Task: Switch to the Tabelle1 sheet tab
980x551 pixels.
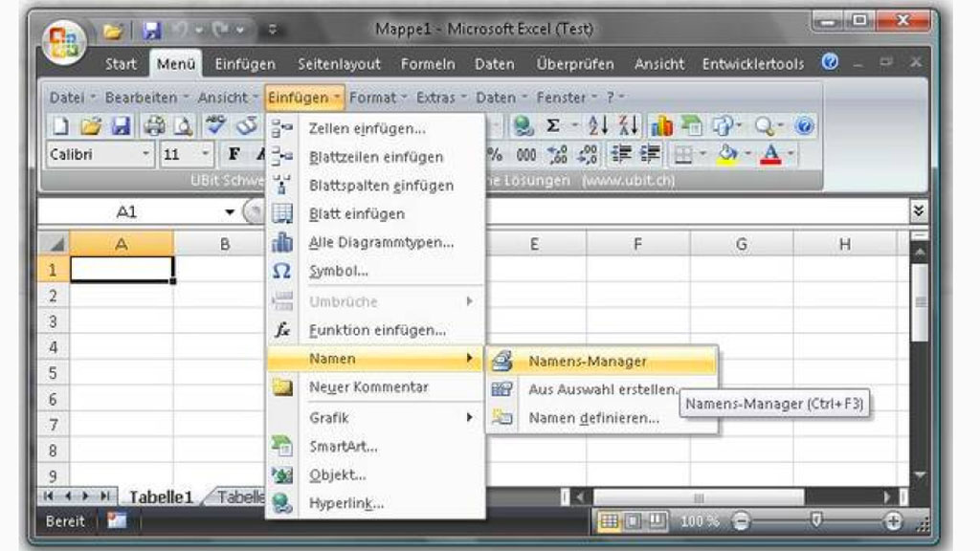Action: (x=158, y=496)
